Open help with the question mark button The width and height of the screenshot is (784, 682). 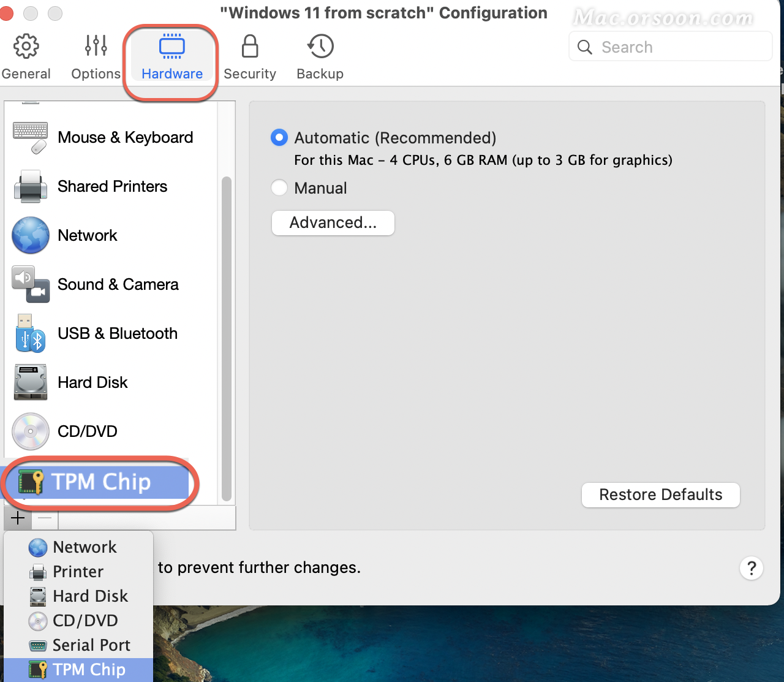[x=752, y=568]
